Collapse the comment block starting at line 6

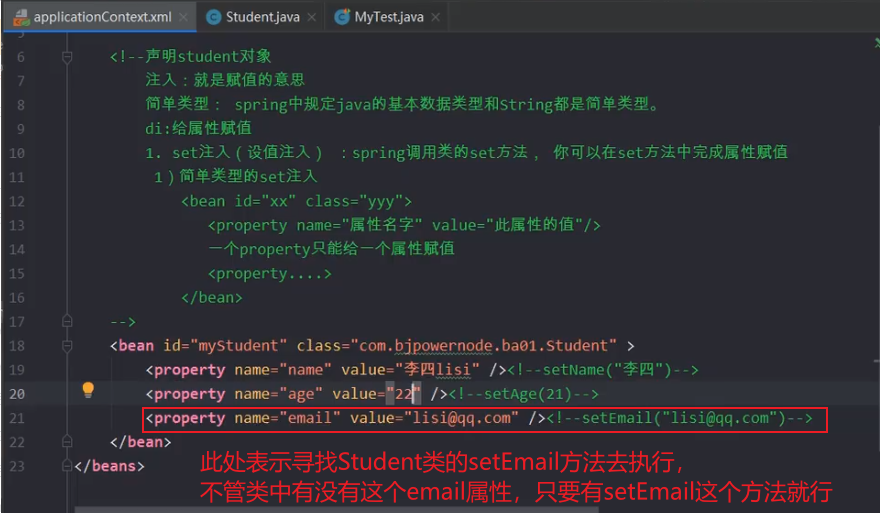click(x=67, y=57)
